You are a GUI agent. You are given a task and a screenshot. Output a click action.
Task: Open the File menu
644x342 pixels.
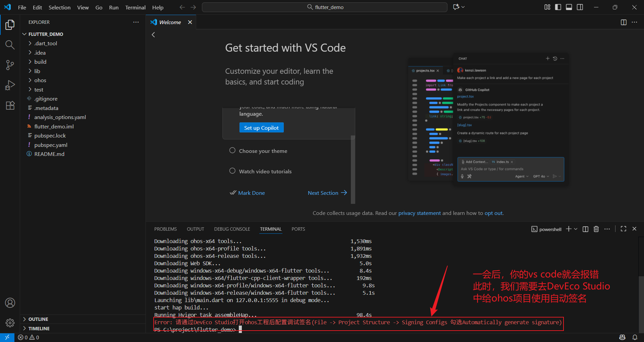[22, 7]
